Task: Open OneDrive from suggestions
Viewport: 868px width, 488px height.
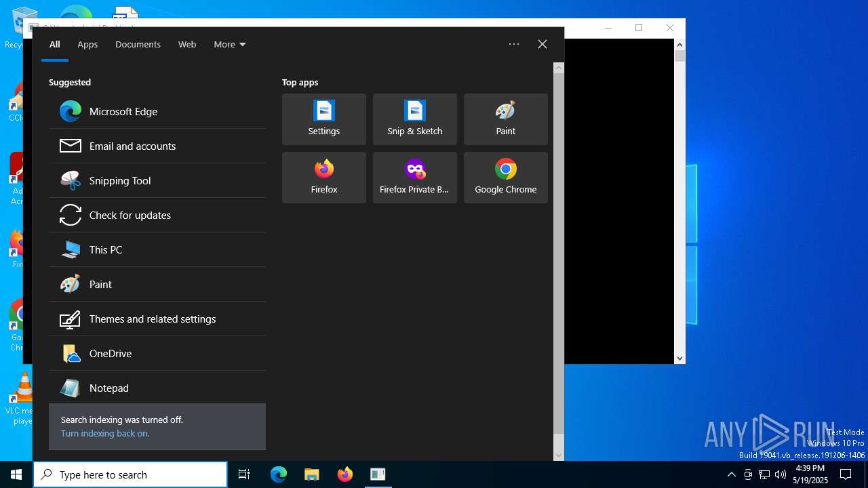Action: [x=157, y=353]
